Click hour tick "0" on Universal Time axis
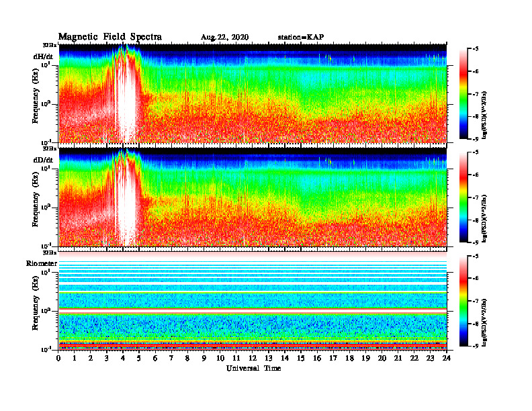 click(x=58, y=359)
